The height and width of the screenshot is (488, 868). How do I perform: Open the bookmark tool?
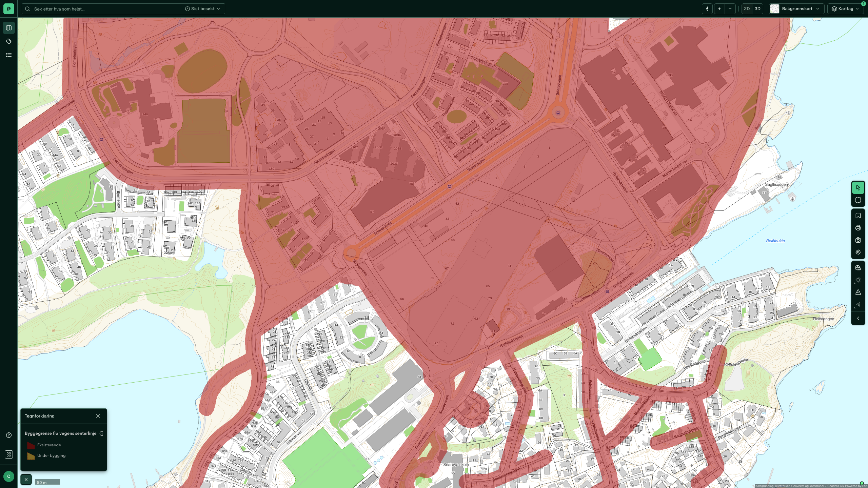(858, 216)
